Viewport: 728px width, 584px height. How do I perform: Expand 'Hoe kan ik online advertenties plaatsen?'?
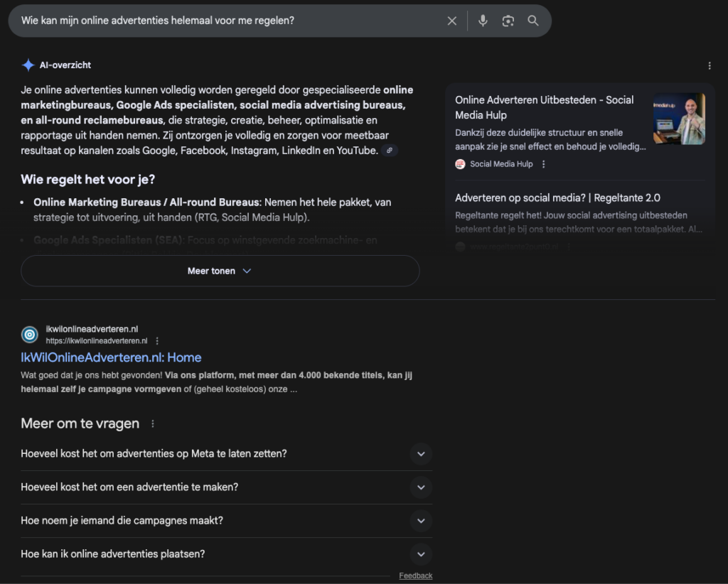coord(421,554)
